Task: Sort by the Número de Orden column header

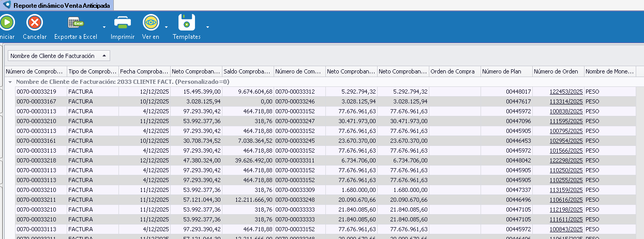Action: [x=558, y=71]
